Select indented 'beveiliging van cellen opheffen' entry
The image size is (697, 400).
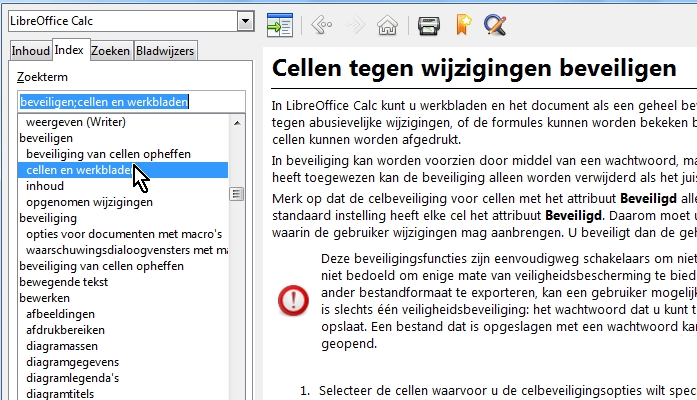point(108,154)
